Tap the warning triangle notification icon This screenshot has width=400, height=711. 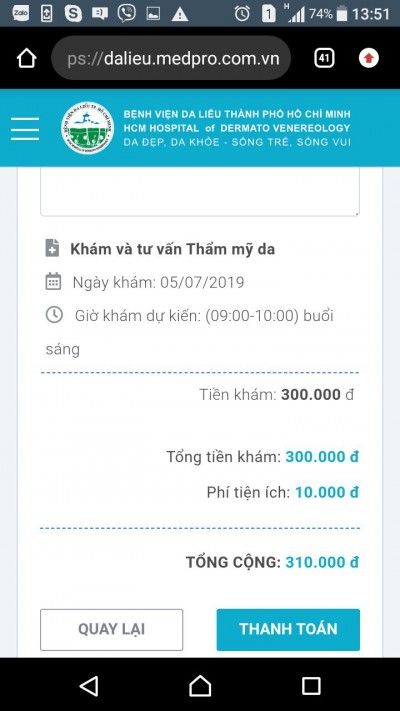180,14
